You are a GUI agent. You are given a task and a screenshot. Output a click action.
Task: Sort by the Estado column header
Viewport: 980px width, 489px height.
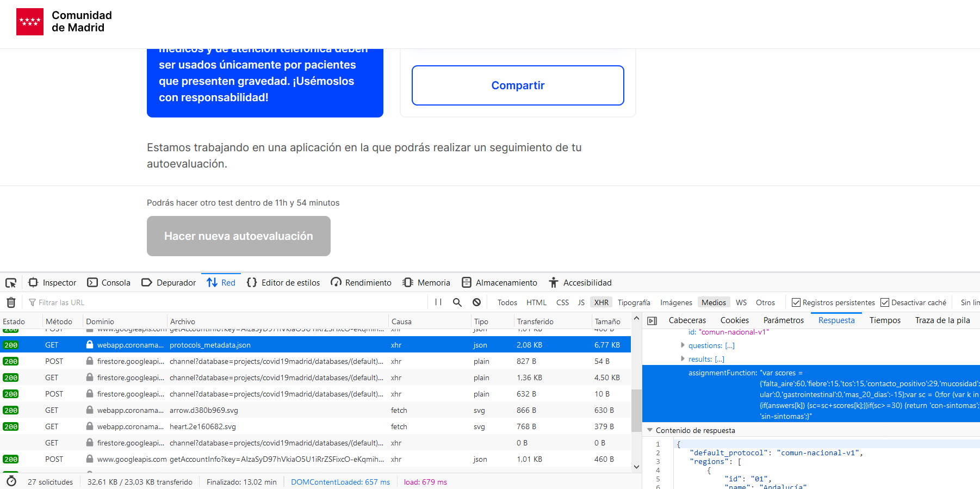tap(21, 321)
